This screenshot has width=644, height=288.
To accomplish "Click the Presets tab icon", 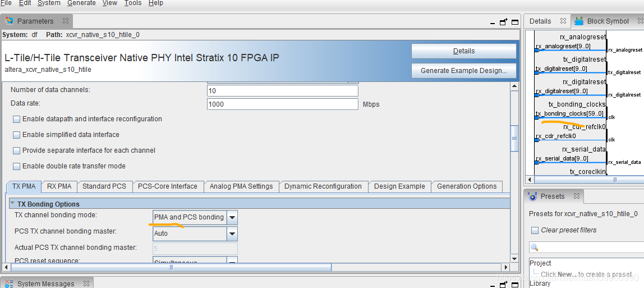I will coord(533,196).
